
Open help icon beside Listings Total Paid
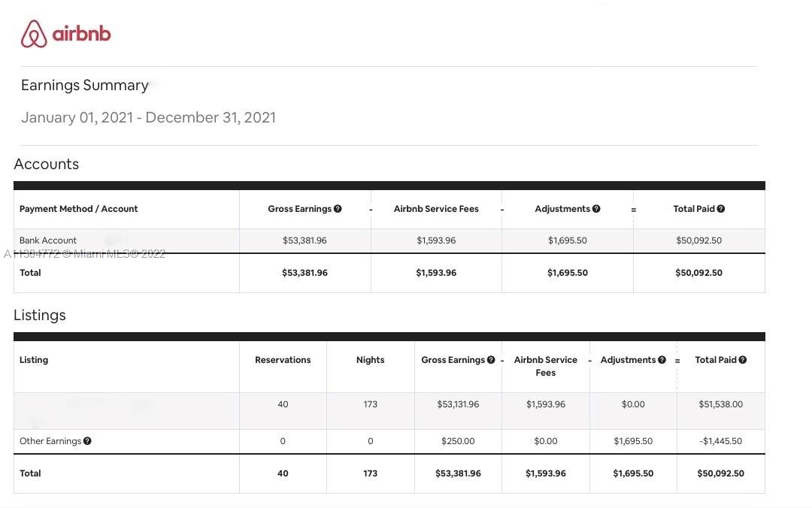pos(743,359)
